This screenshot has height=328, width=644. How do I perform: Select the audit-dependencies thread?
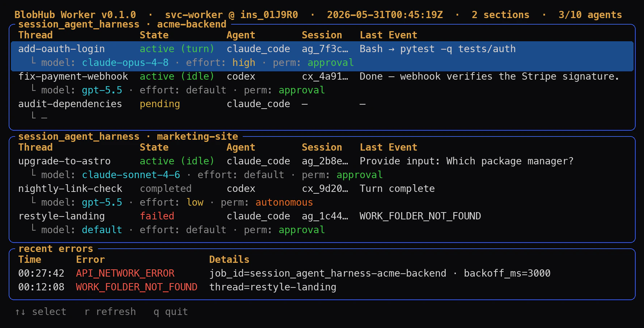[70, 104]
